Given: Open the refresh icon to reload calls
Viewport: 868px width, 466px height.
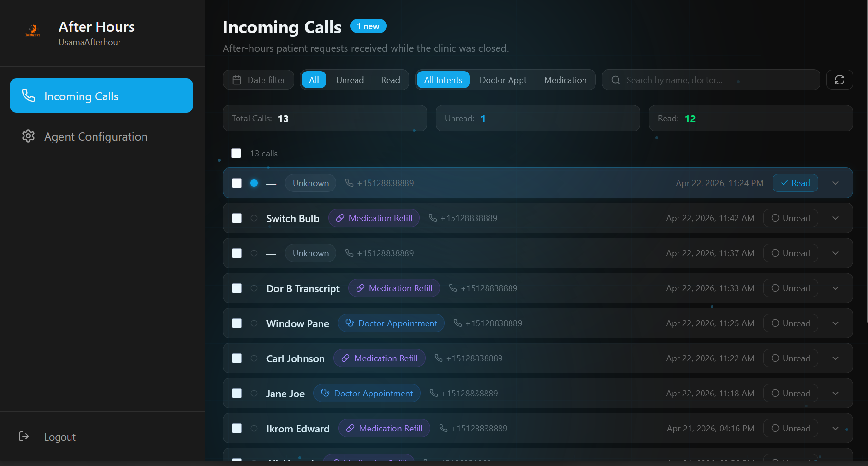Looking at the screenshot, I should click(x=840, y=80).
